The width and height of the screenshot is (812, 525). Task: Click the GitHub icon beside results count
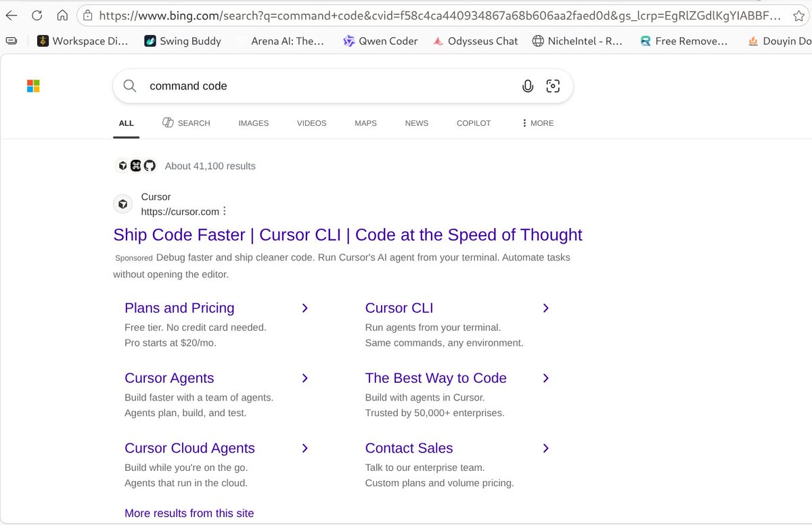click(150, 166)
